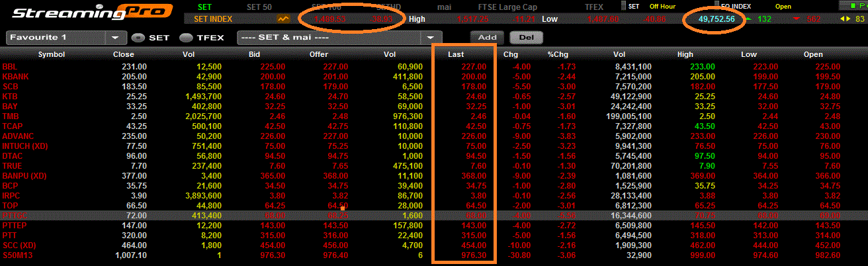This screenshot has width=868, height=266.
Task: Select the BAY symbol row
Action: pyautogui.click(x=434, y=107)
